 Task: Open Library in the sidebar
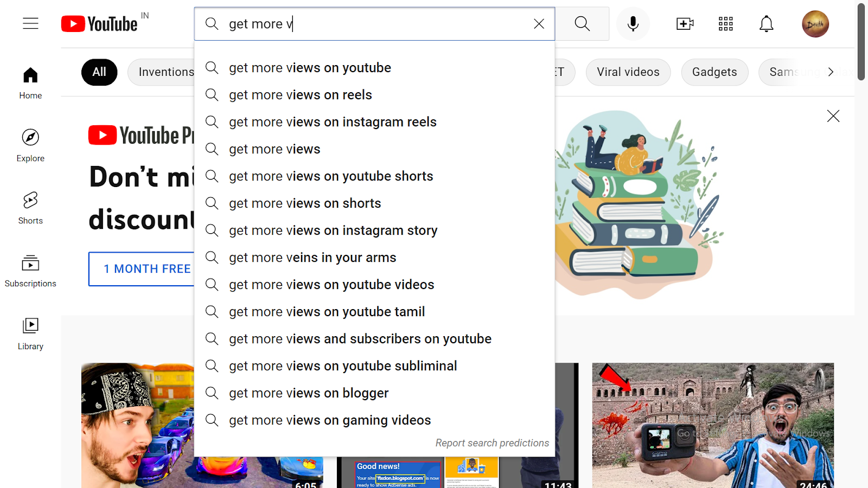(x=30, y=334)
